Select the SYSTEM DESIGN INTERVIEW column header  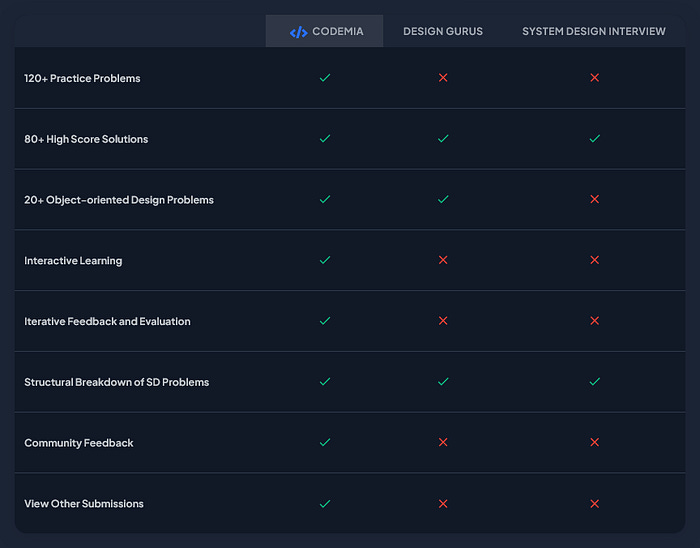[594, 31]
